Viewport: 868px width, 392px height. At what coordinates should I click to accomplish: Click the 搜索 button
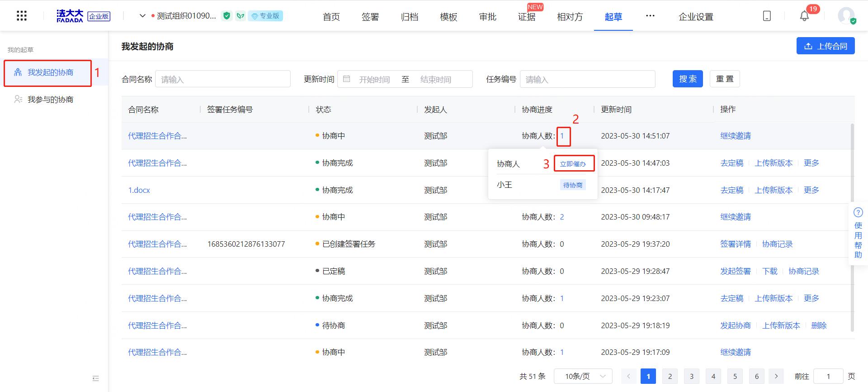coord(688,79)
